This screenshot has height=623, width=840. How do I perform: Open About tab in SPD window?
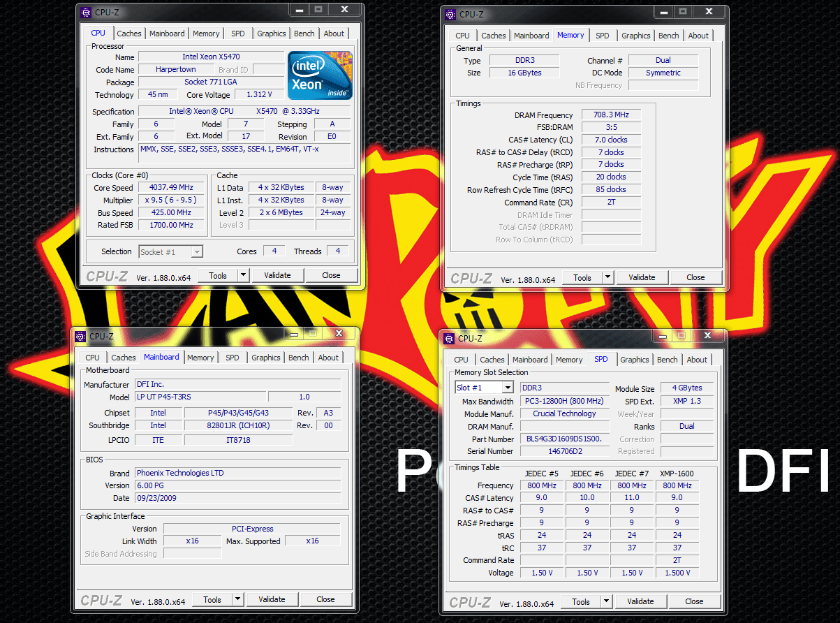(x=697, y=359)
